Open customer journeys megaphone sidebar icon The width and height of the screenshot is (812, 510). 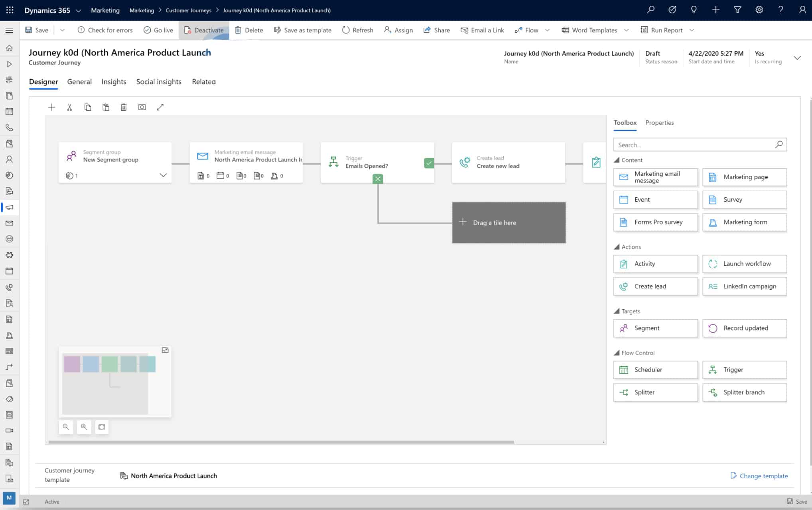pos(9,207)
